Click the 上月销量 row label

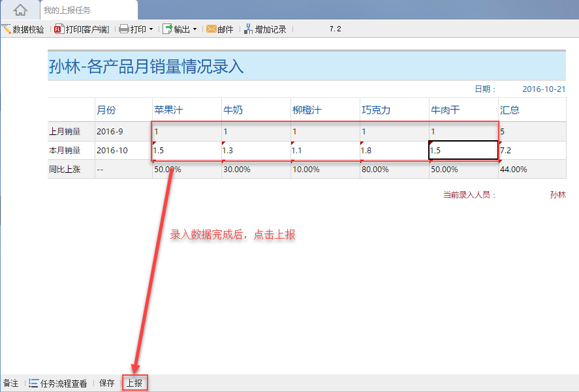(x=71, y=131)
